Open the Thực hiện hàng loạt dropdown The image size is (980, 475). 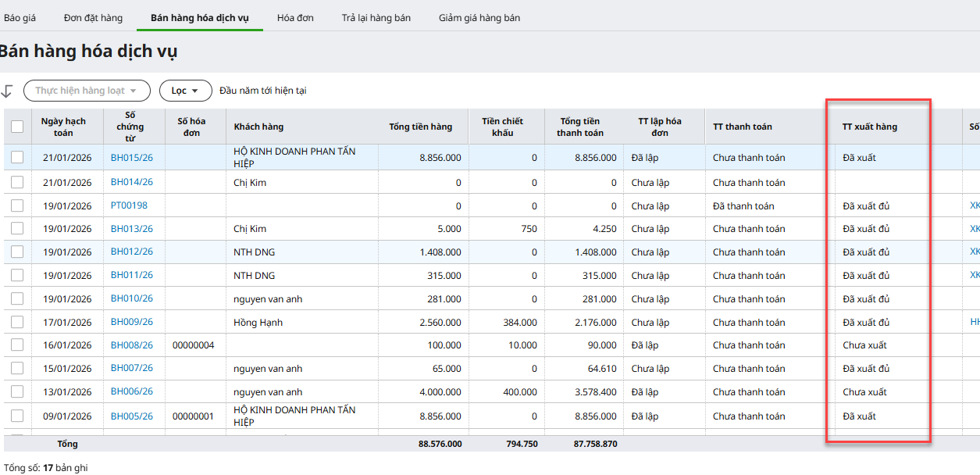(x=86, y=91)
